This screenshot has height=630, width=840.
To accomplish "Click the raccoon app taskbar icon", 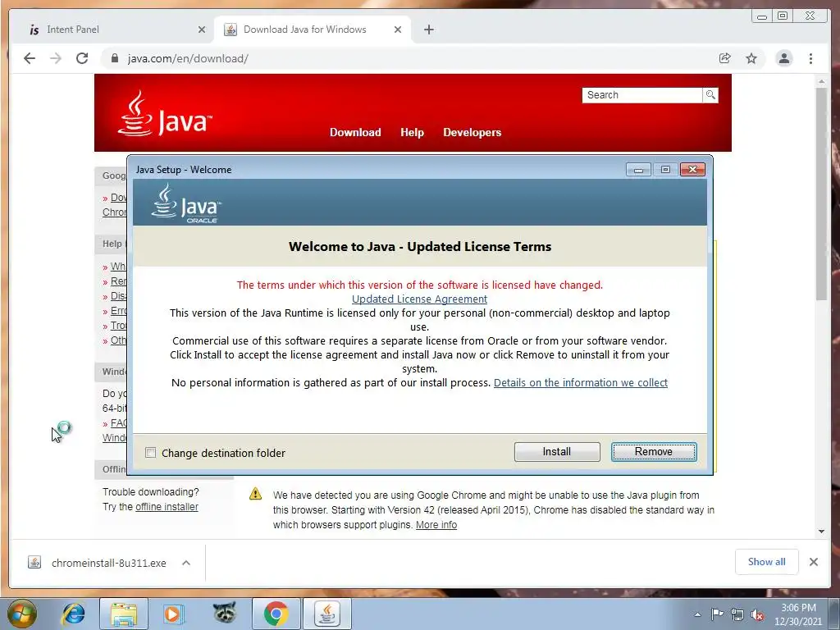I will [x=224, y=614].
